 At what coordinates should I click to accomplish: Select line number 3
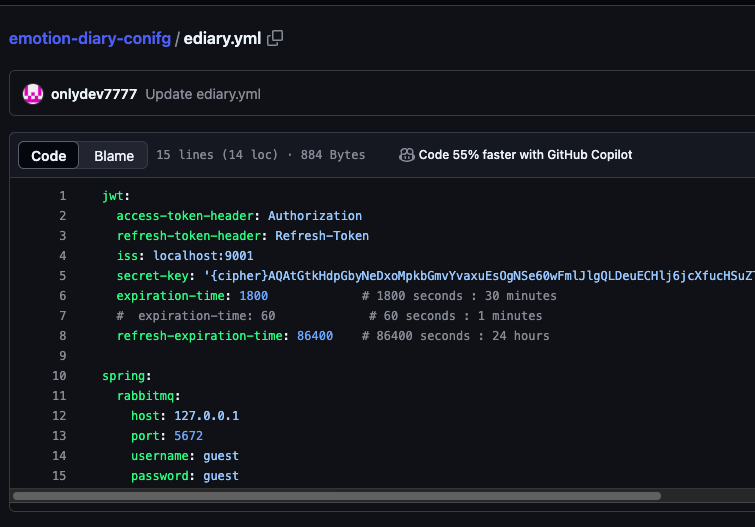[63, 236]
